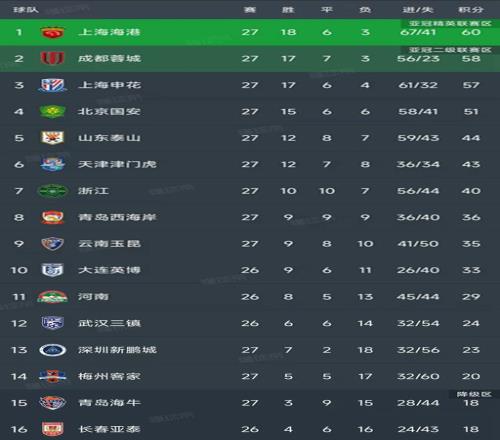Screen dimensions: 500x440
Task: Open the 武汉三镇 team name
Action: 109,323
